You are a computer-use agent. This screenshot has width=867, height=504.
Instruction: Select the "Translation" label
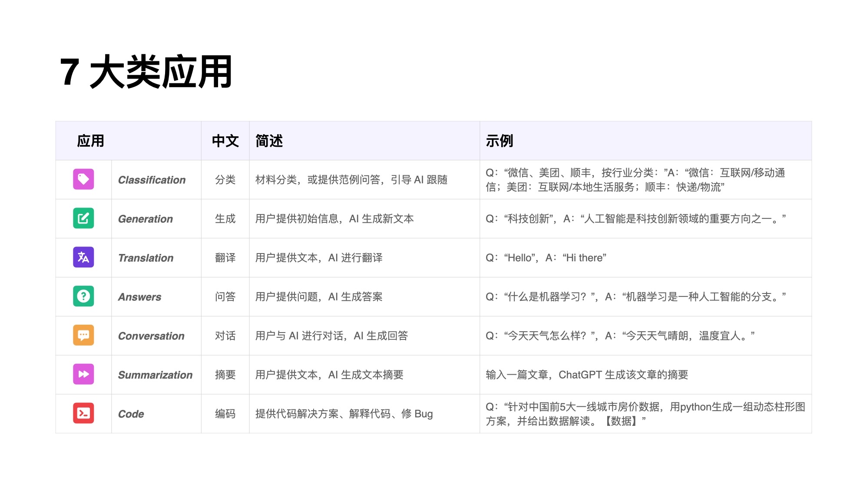coord(146,258)
